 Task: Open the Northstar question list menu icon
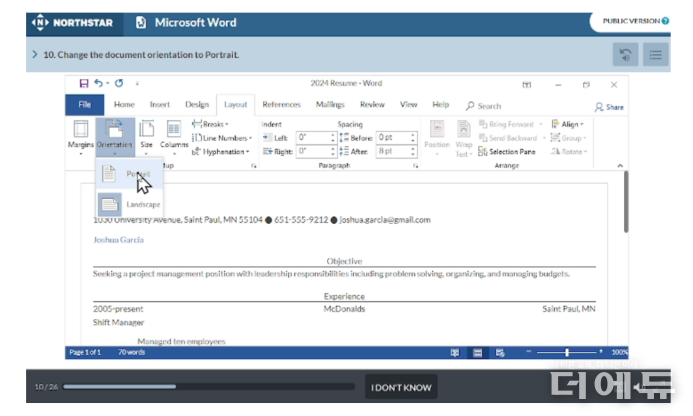click(x=655, y=55)
